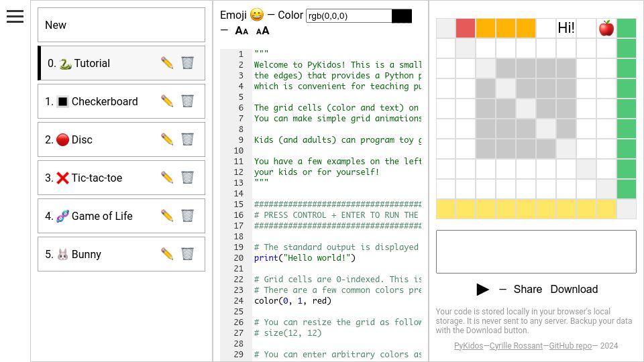Click the red grid cell in top row
This screenshot has width=644, height=362.
point(466,28)
